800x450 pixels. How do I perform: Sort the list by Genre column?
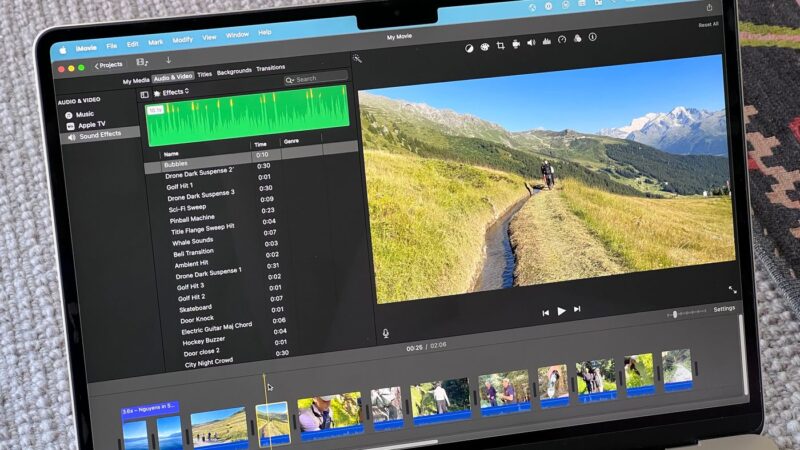click(291, 141)
